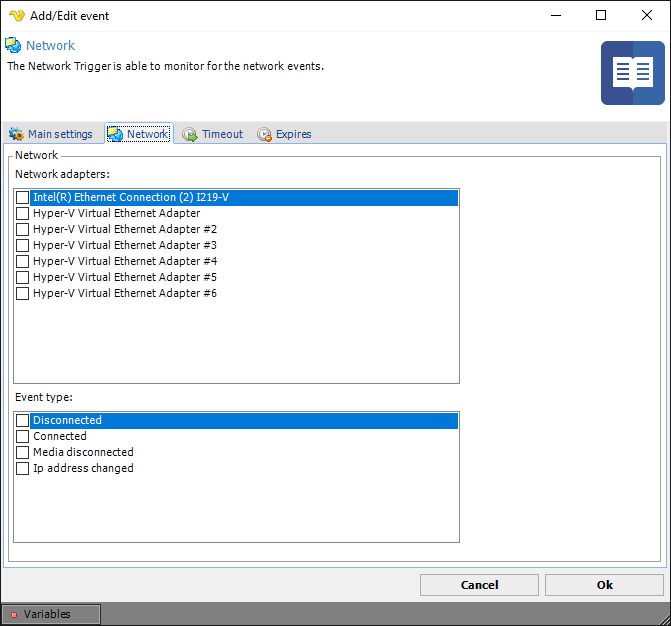Enable the Ip address changed checkbox
The width and height of the screenshot is (671, 626).
[x=23, y=468]
